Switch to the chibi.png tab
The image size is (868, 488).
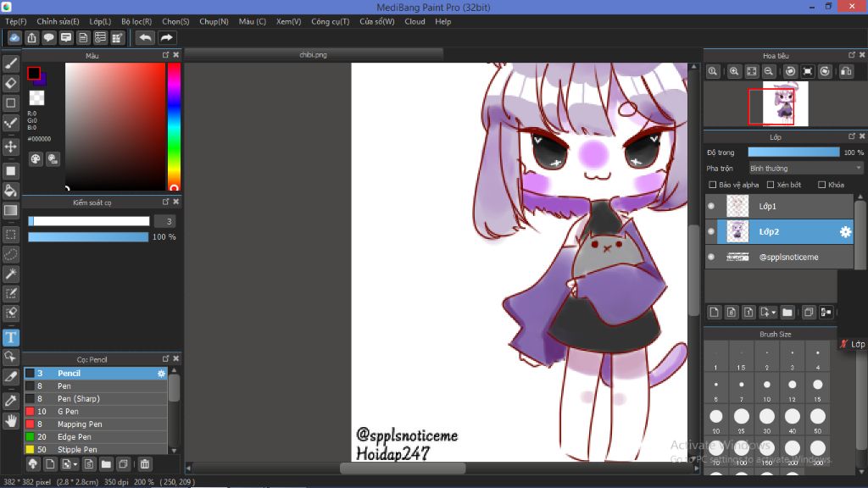point(314,55)
